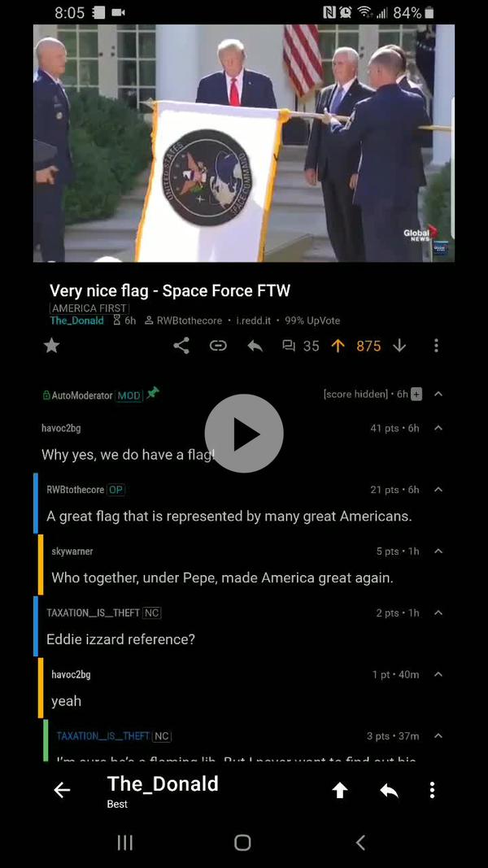Image resolution: width=488 pixels, height=868 pixels.
Task: Tap the reply arrow in the post actions
Action: [x=255, y=346]
